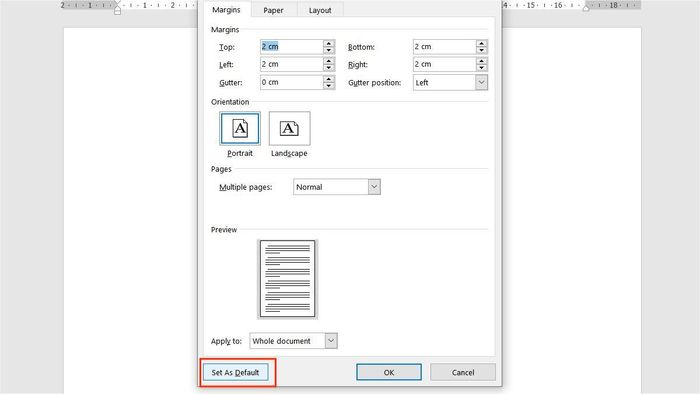Decrease Right margin with down arrow
Screen dimensions: 700x394
click(x=482, y=68)
